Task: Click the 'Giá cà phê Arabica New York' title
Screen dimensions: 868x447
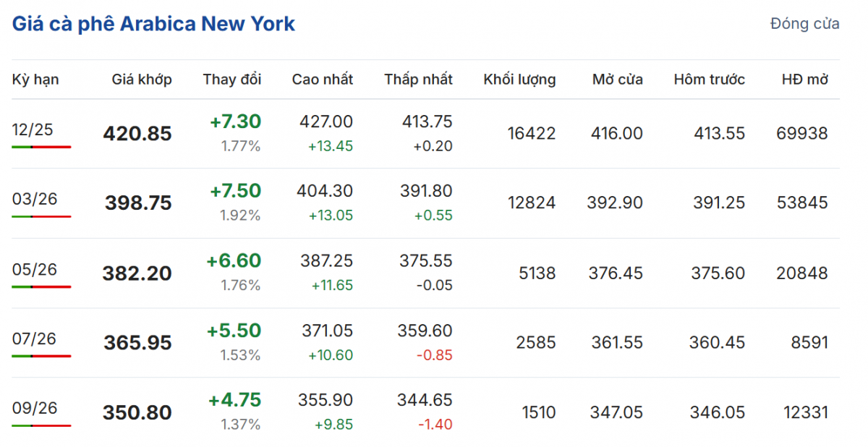Action: click(x=153, y=24)
